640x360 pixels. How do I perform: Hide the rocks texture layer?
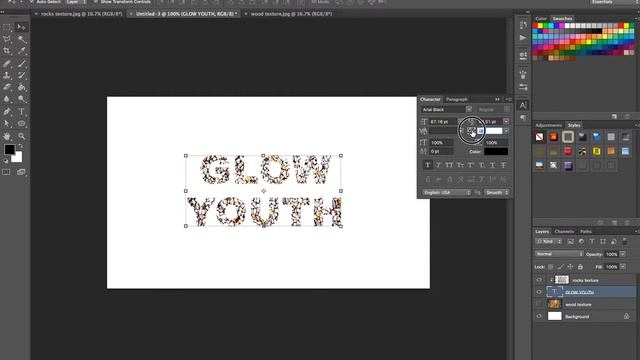point(539,280)
